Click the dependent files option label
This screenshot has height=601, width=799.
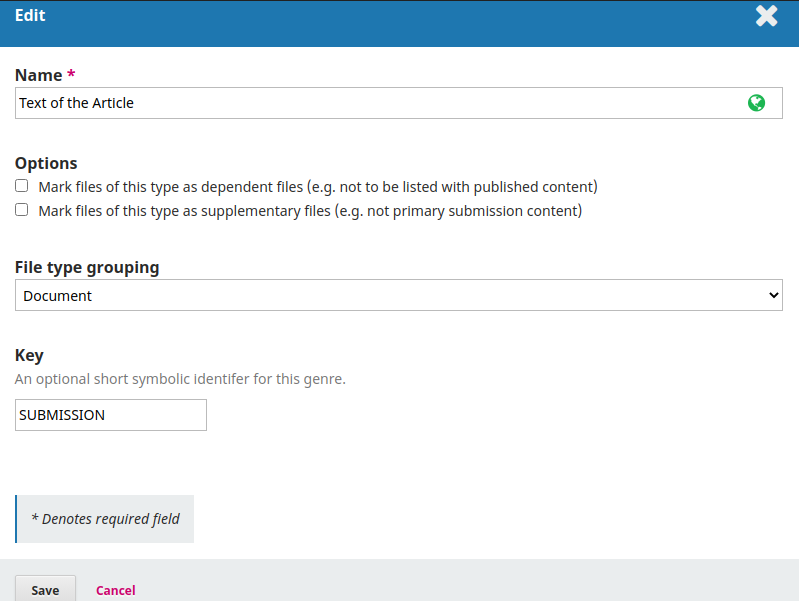coord(318,187)
